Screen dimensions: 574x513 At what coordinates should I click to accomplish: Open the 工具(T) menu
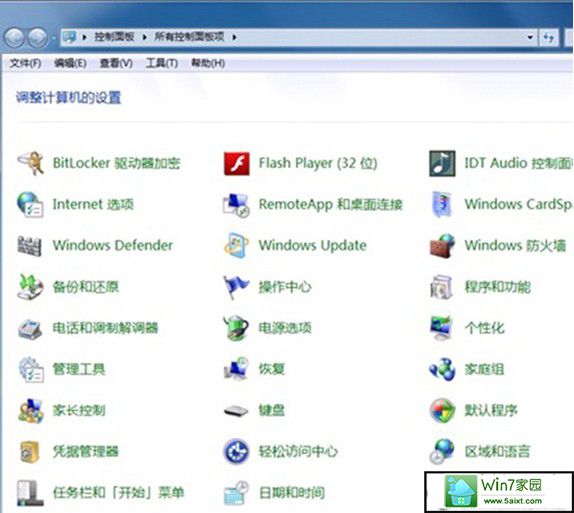(162, 63)
